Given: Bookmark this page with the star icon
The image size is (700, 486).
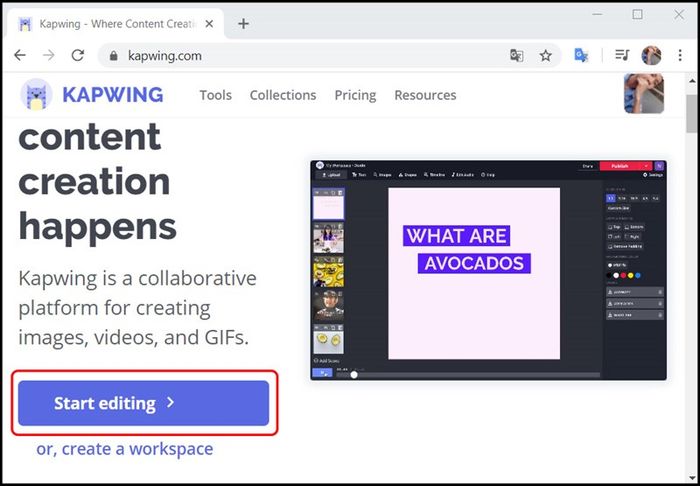Looking at the screenshot, I should tap(546, 55).
